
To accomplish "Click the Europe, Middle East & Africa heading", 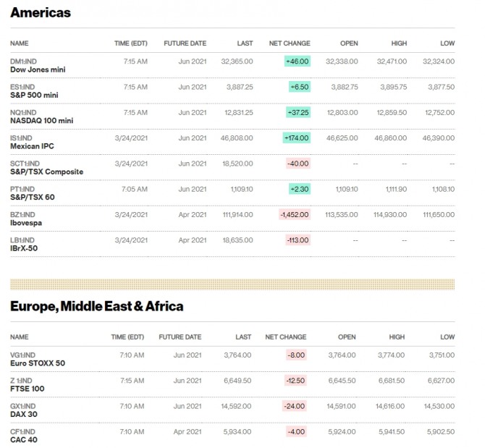I will (96, 306).
